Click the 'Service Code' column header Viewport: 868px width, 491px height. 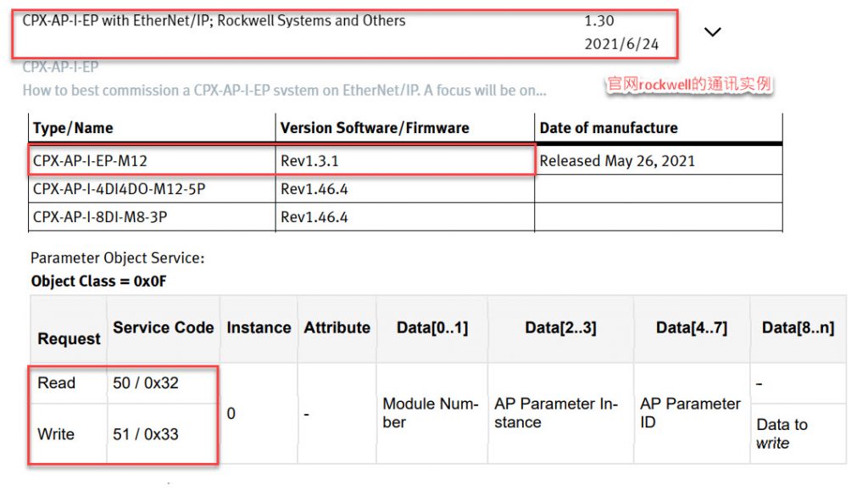[164, 327]
